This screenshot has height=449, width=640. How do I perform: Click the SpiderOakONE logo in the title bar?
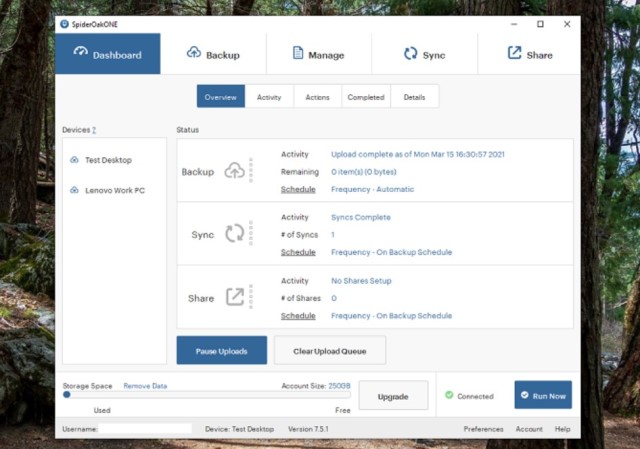64,24
